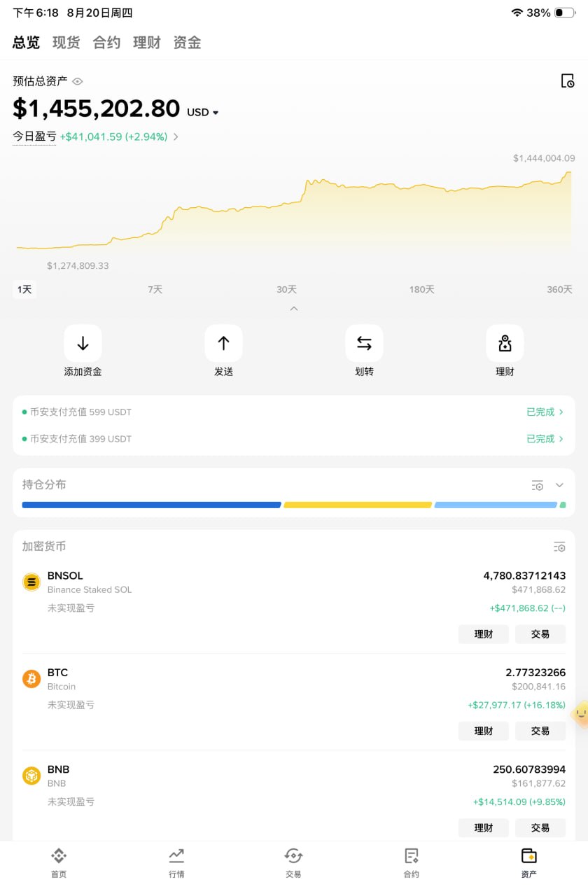
Task: Toggle asset balance visibility eye icon
Action: click(x=78, y=82)
